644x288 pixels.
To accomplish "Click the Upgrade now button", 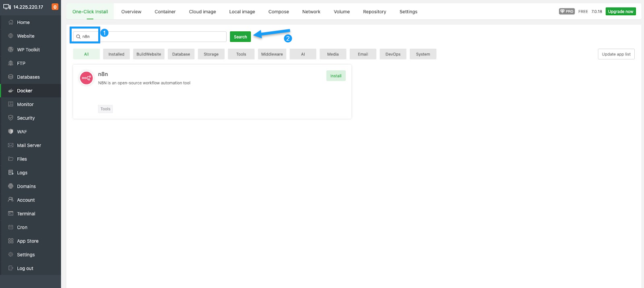I will (621, 12).
